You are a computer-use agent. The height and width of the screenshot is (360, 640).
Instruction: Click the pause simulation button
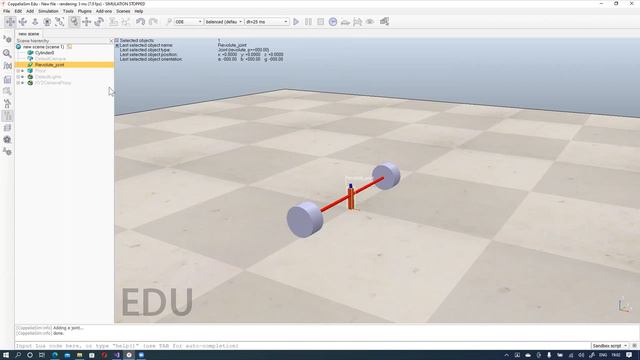click(308, 22)
